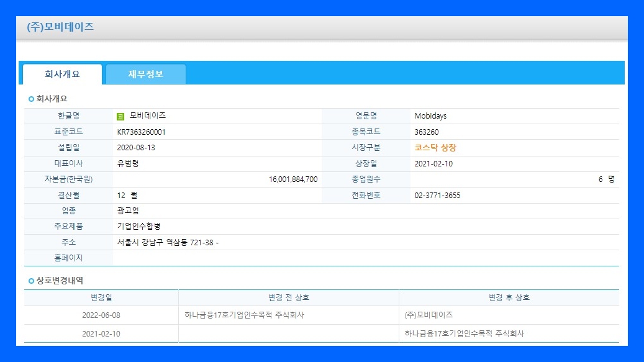
Task: Click the 전화번호 row label
Action: 366,196
